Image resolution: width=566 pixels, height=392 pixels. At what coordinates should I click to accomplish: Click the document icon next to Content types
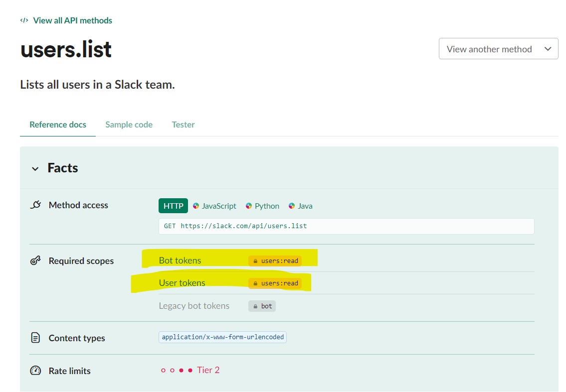click(35, 338)
